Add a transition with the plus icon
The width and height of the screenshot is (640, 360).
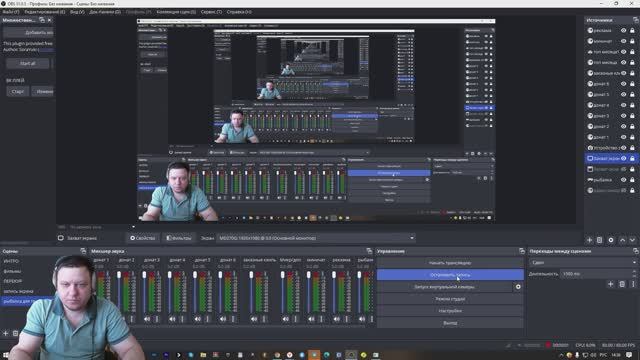point(611,284)
